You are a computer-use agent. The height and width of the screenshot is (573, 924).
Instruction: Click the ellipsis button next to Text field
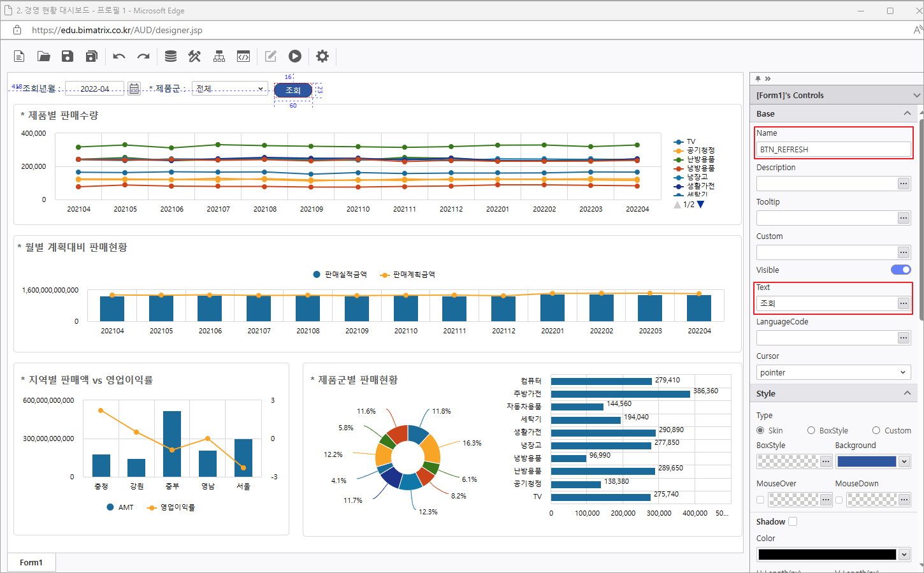904,303
